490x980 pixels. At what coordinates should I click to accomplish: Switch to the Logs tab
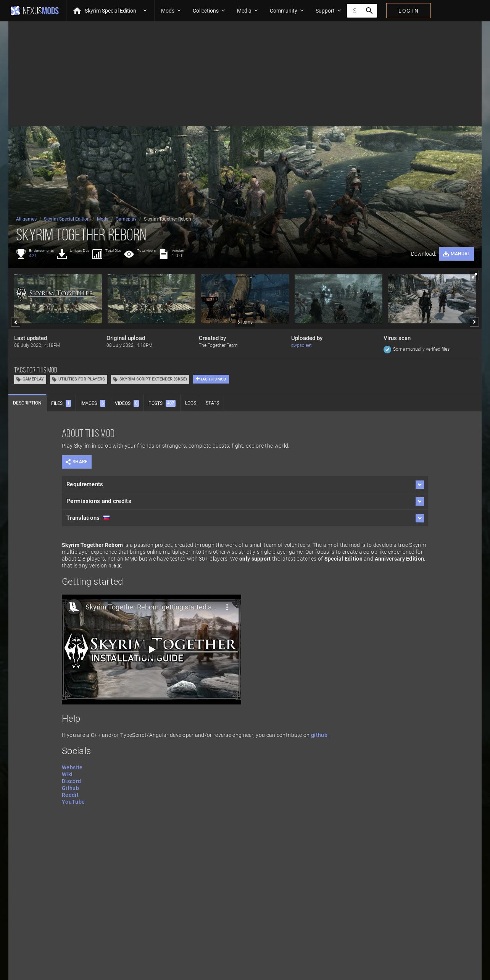click(190, 403)
